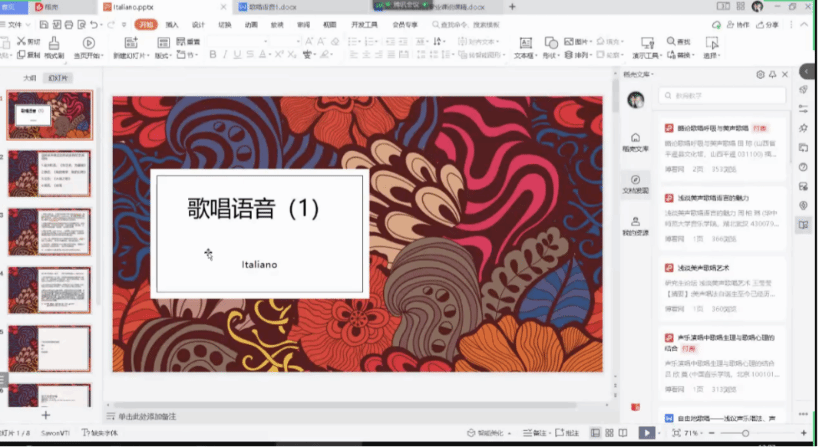Viewport: 830px width, 448px height.
Task: Open settings gear in right panel
Action: [760, 74]
